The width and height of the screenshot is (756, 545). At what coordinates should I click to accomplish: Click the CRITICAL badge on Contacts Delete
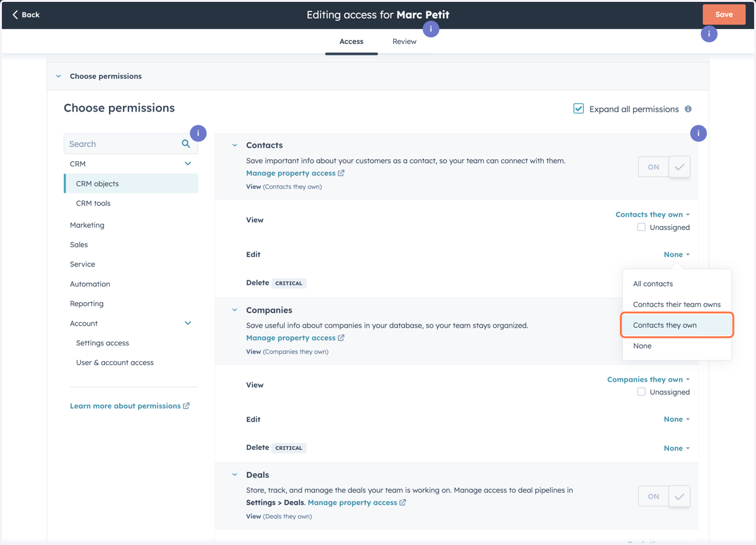289,284
